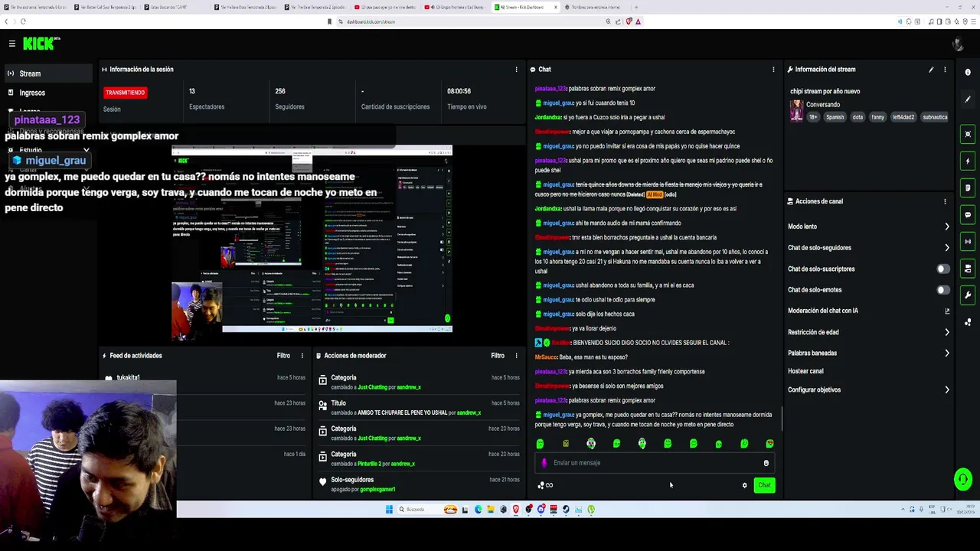Edit stream info with pencil in panel header

click(931, 70)
